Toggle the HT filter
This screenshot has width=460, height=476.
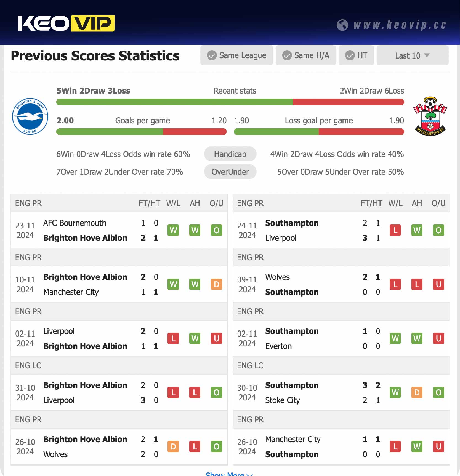pos(356,55)
